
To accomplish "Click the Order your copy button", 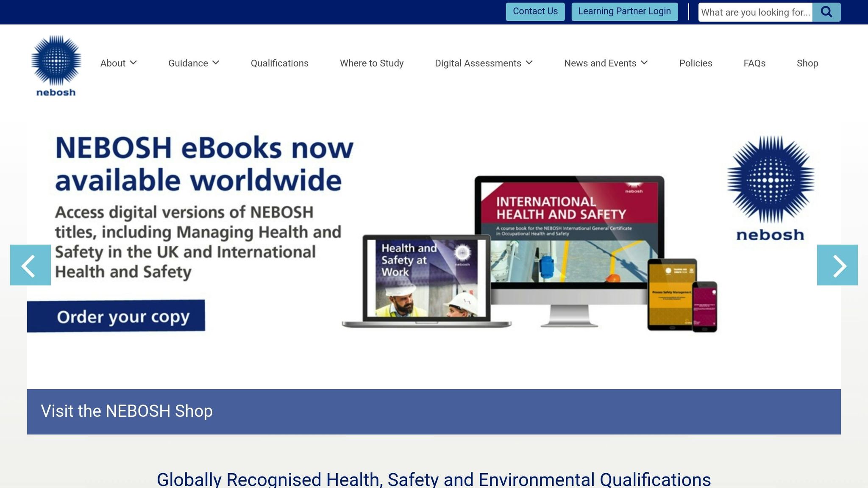I will point(116,316).
